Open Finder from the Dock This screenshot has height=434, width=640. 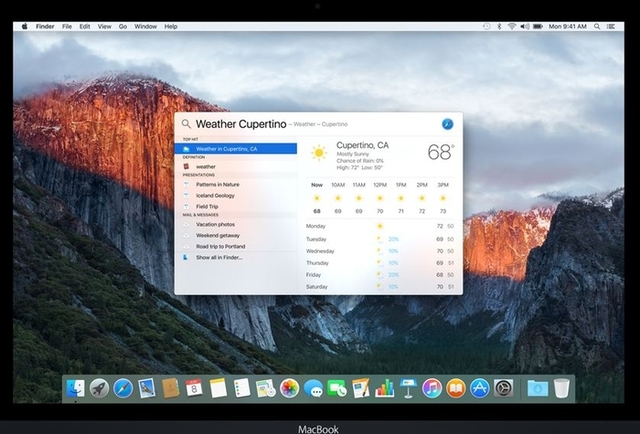coord(76,388)
